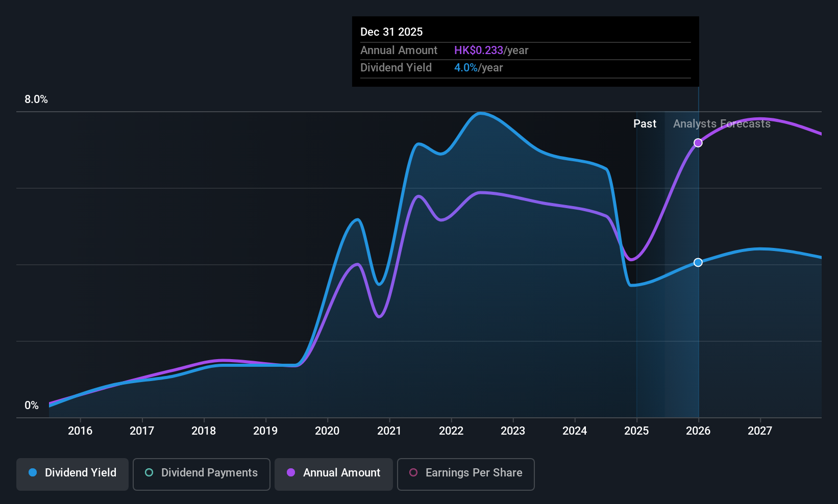Click the 0% y-axis label
The image size is (838, 504).
click(32, 406)
